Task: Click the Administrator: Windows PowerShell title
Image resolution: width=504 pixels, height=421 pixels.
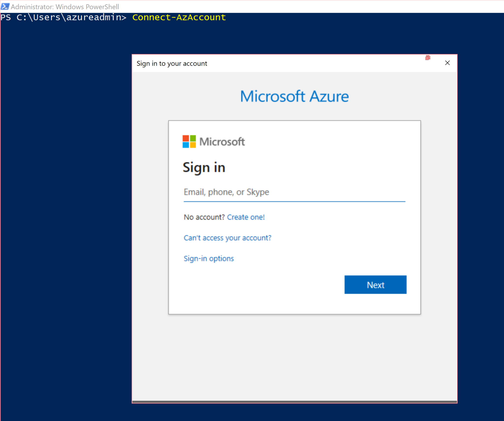Action: tap(65, 7)
